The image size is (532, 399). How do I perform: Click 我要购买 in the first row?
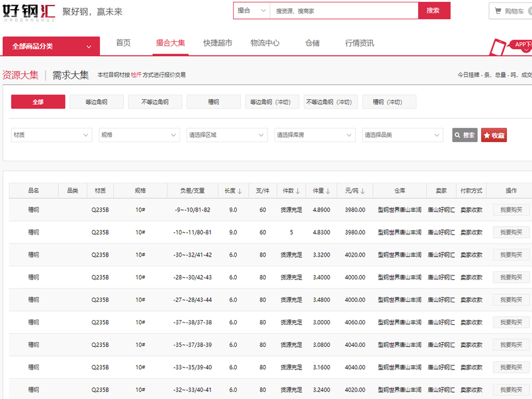511,210
